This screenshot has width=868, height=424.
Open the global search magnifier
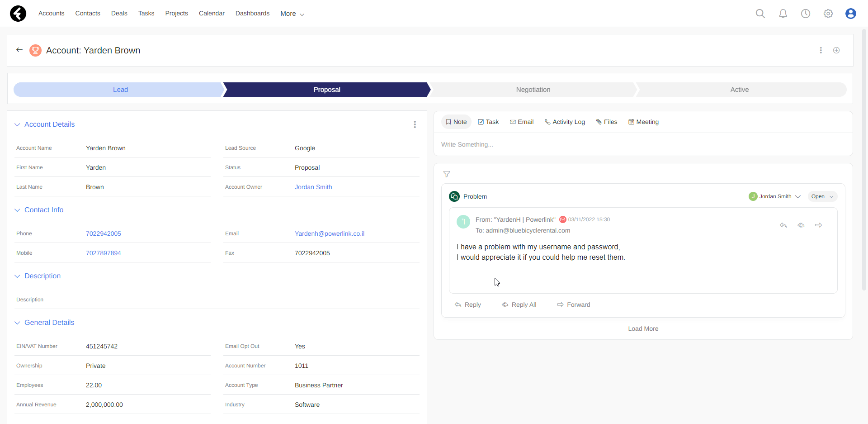click(x=760, y=14)
